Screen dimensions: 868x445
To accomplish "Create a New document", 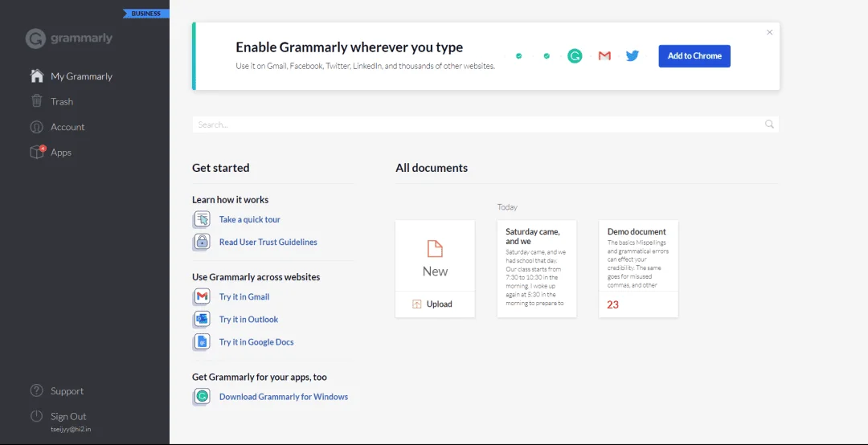I will (435, 255).
